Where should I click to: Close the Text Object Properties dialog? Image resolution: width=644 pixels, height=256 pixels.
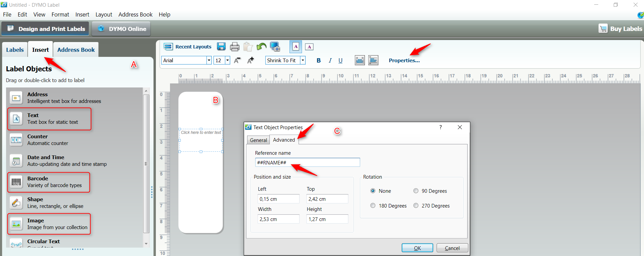[x=460, y=127]
